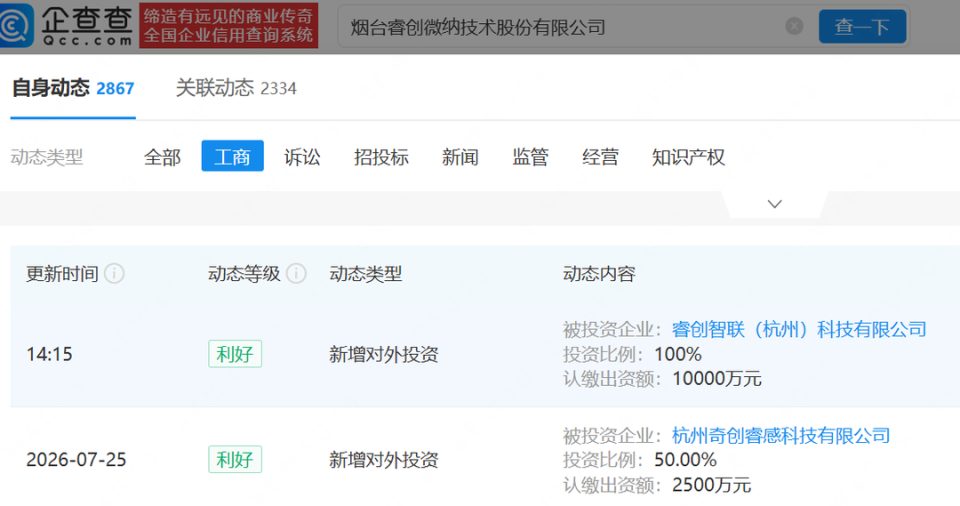Image resolution: width=960 pixels, height=506 pixels.
Task: Click the 更新时间 column header
Action: click(x=62, y=273)
